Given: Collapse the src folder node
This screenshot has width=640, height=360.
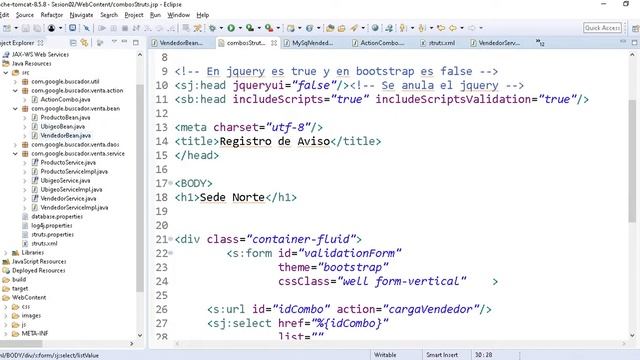Looking at the screenshot, I should pyautogui.click(x=6, y=73).
